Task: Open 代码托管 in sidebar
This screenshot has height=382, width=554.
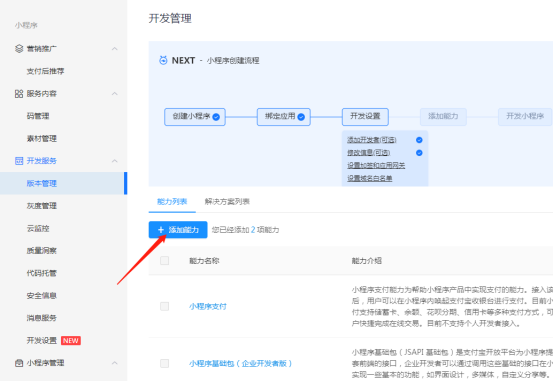Action: (x=42, y=273)
